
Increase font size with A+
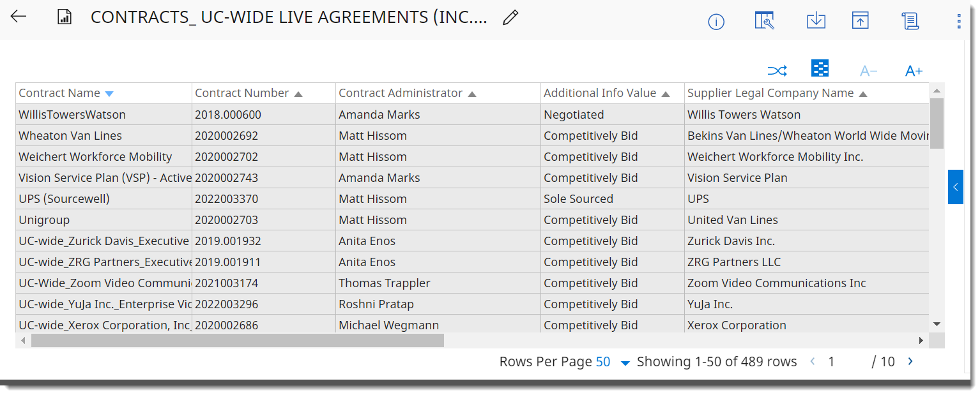click(x=914, y=71)
